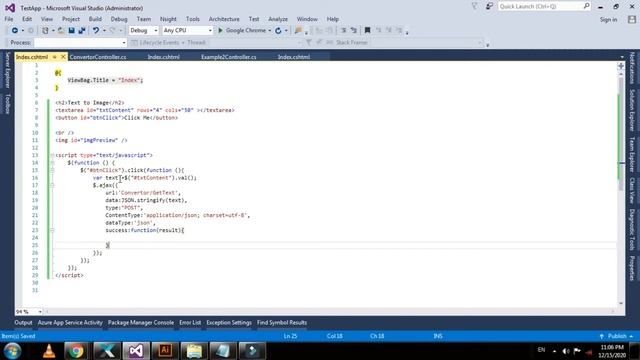Screen dimensions: 640x360
Task: Click the split-editor handle above the scrollbar
Action: tap(621, 66)
